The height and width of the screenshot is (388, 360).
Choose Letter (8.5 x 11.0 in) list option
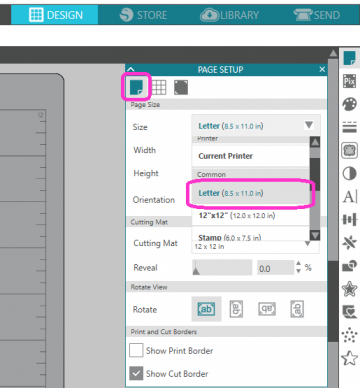[x=251, y=193]
